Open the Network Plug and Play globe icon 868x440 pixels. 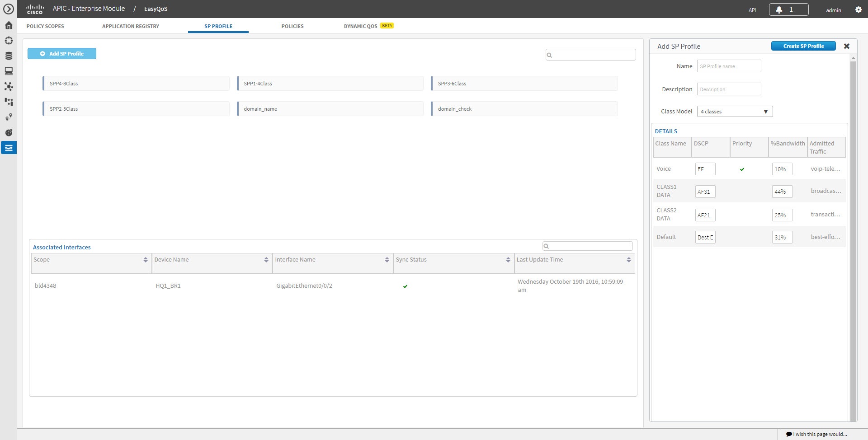(x=9, y=132)
